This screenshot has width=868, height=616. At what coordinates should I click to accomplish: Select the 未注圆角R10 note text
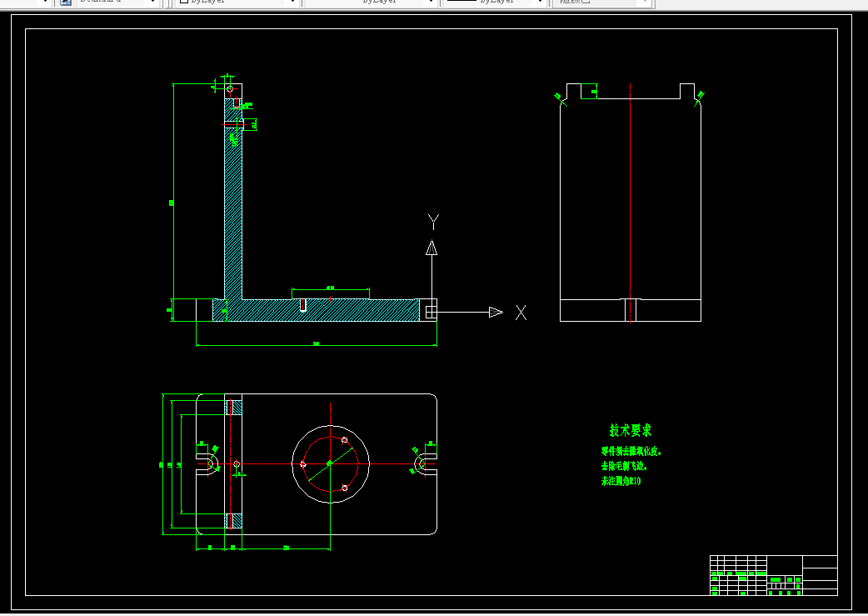tap(621, 481)
